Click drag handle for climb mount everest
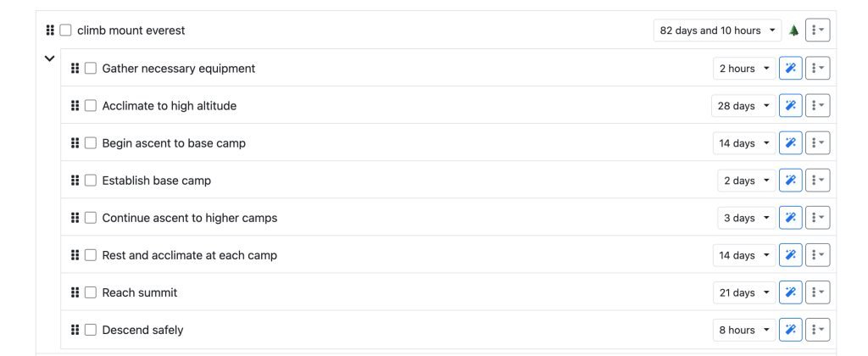The width and height of the screenshot is (868, 356). pyautogui.click(x=50, y=31)
